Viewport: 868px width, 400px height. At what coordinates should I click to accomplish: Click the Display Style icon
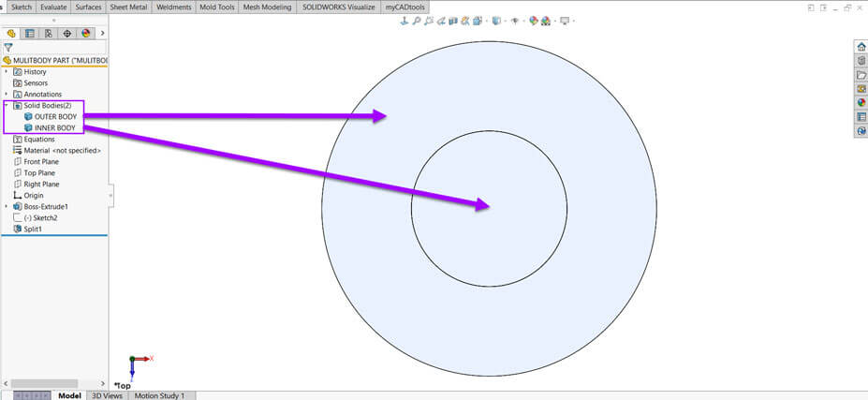[496, 21]
